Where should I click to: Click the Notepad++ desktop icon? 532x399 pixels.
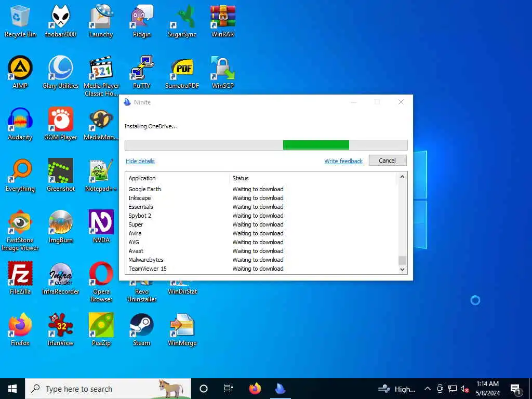pos(101,175)
